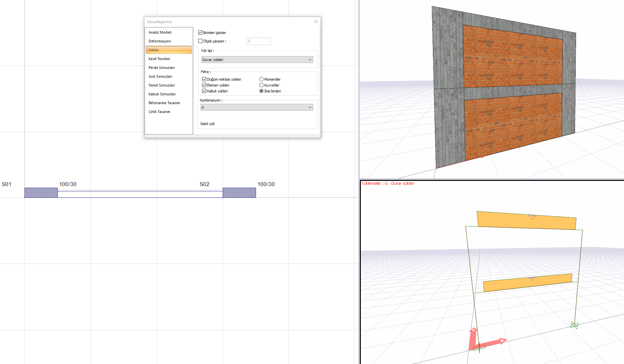
Task: Select the hatched S01 column in plan
Action: tap(41, 193)
